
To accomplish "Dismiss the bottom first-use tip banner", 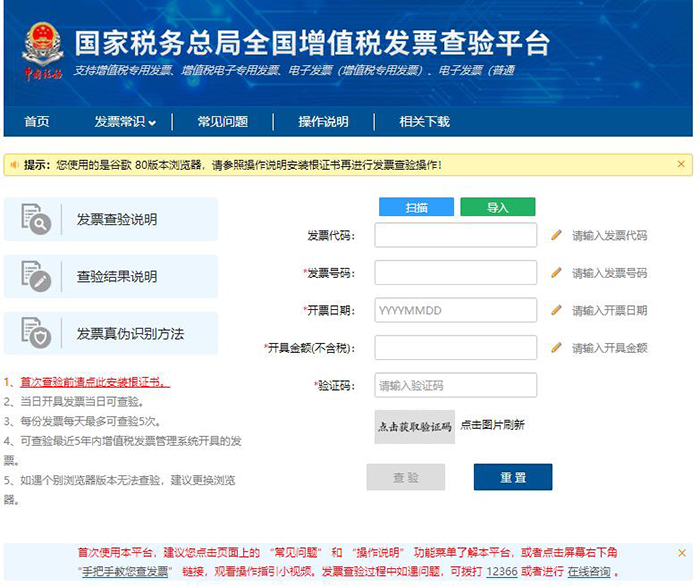I will click(x=682, y=553).
